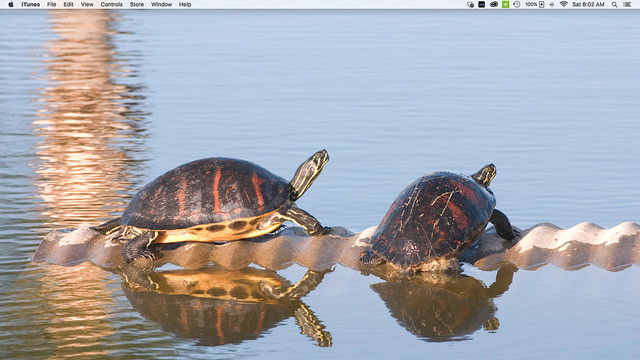Open the Edit menu

pyautogui.click(x=69, y=4)
